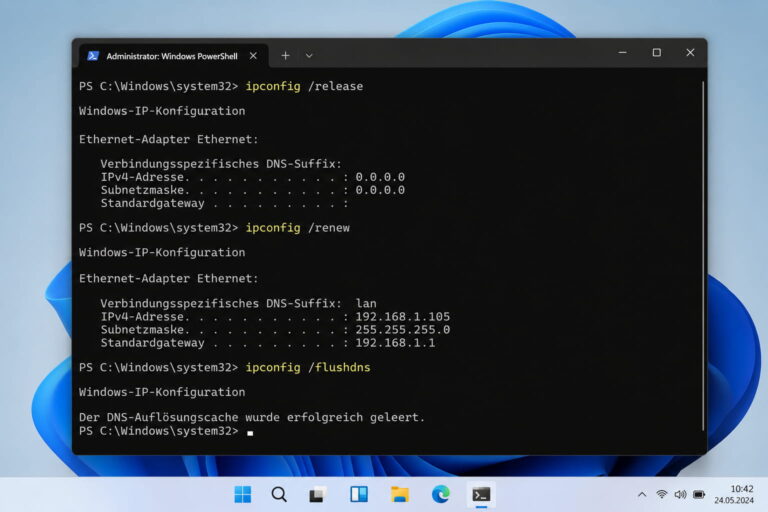The image size is (768, 512).
Task: Click the subnet mask 255.255.255.0
Action: [x=403, y=330]
